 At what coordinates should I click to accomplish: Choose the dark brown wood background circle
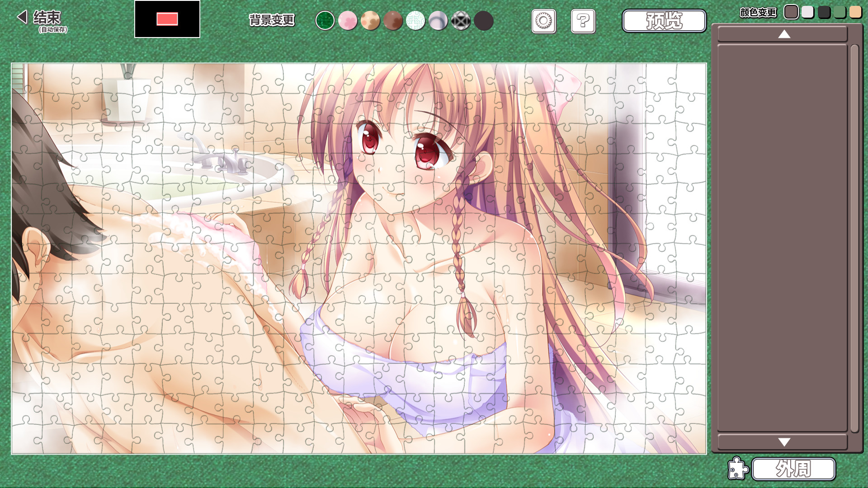(x=392, y=21)
